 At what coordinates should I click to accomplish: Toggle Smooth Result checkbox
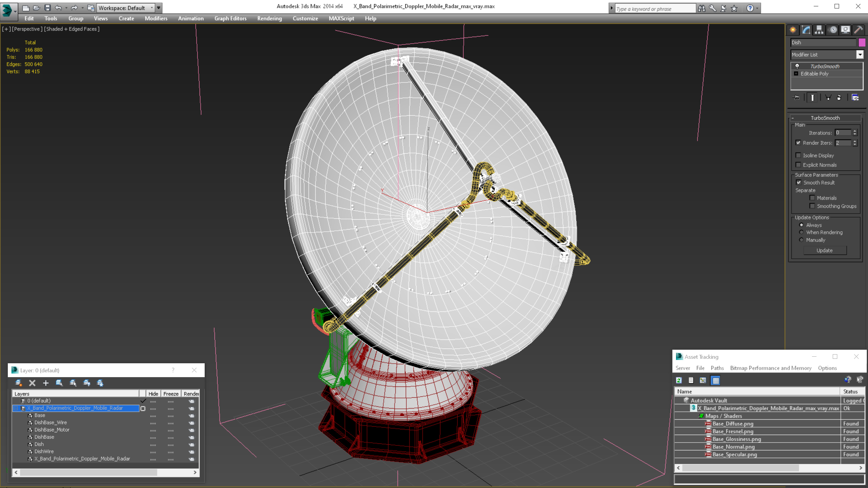pos(799,183)
